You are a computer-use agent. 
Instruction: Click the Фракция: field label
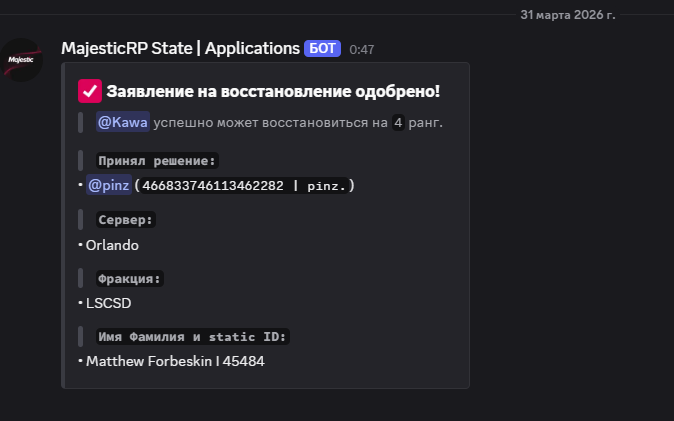tap(129, 279)
